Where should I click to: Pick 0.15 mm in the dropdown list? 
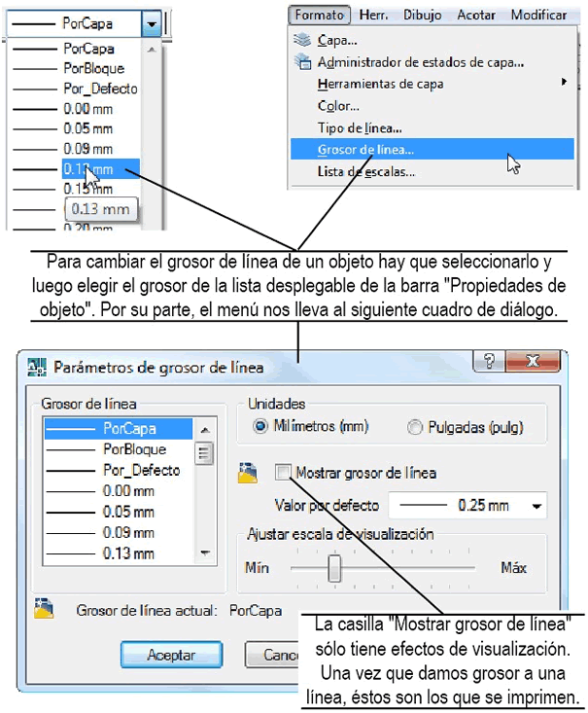(x=76, y=189)
